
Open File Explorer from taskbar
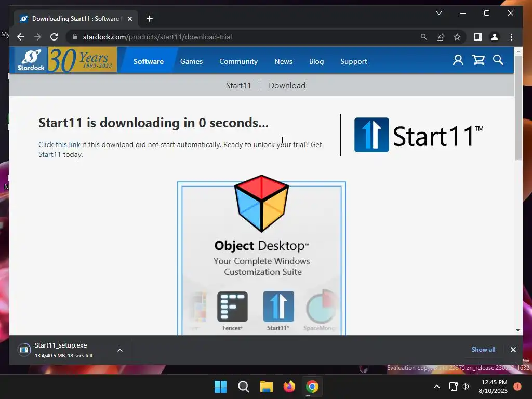[267, 387]
